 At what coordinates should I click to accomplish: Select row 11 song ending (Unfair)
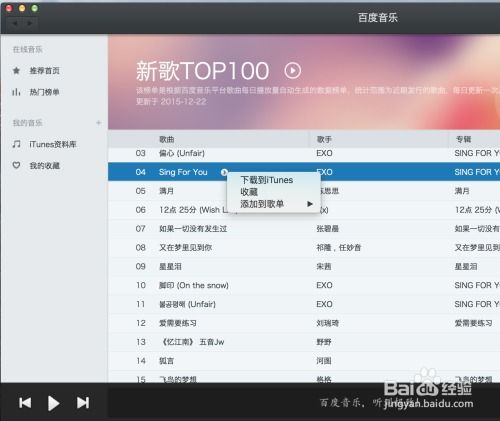tap(187, 304)
